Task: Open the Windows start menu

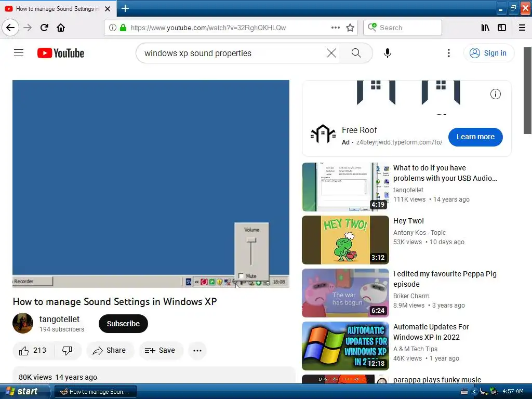Action: point(25,392)
